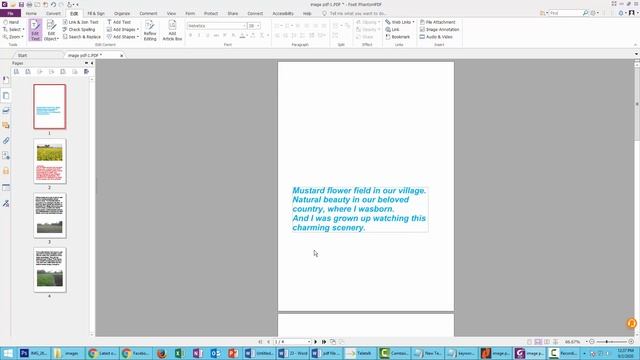Image resolution: width=640 pixels, height=360 pixels.
Task: Open the Fill & Sign tab
Action: (96, 13)
